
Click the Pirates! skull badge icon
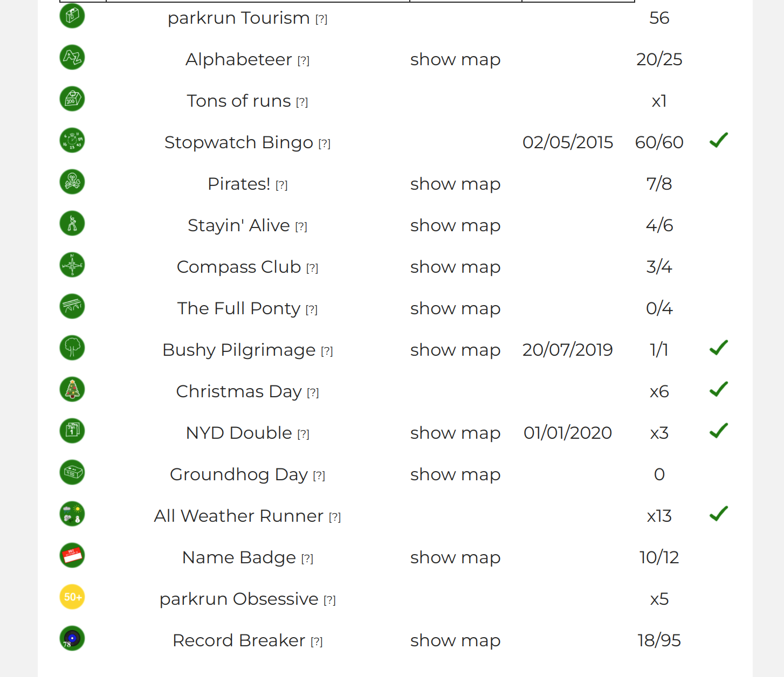(72, 182)
